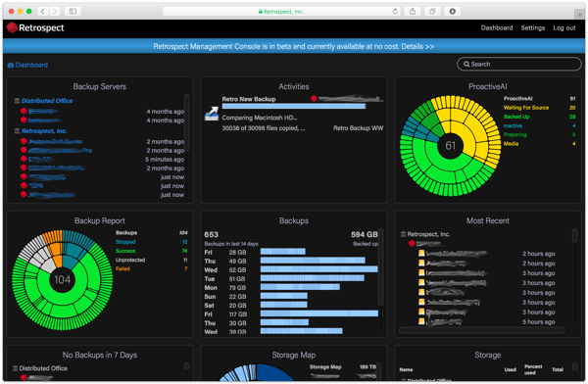This screenshot has height=384, width=588.
Task: Open the Retrospect, Inc. link in Backup Servers
Action: tap(44, 131)
